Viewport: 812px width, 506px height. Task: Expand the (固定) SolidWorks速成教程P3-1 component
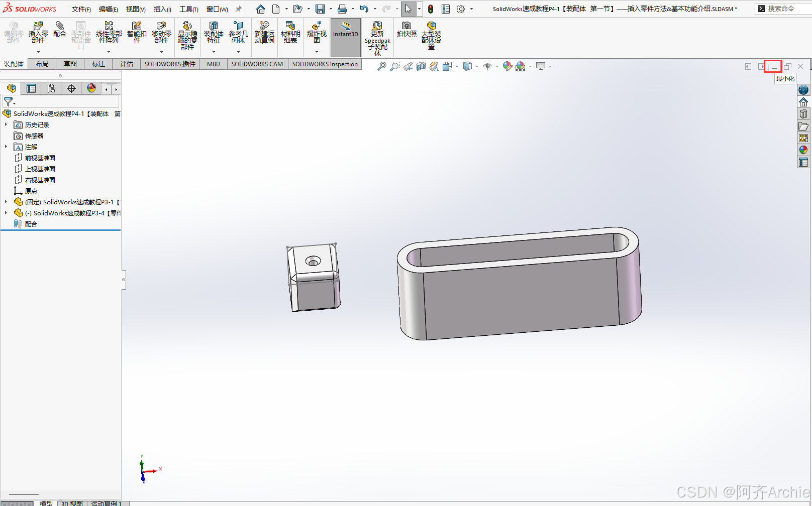click(x=6, y=202)
